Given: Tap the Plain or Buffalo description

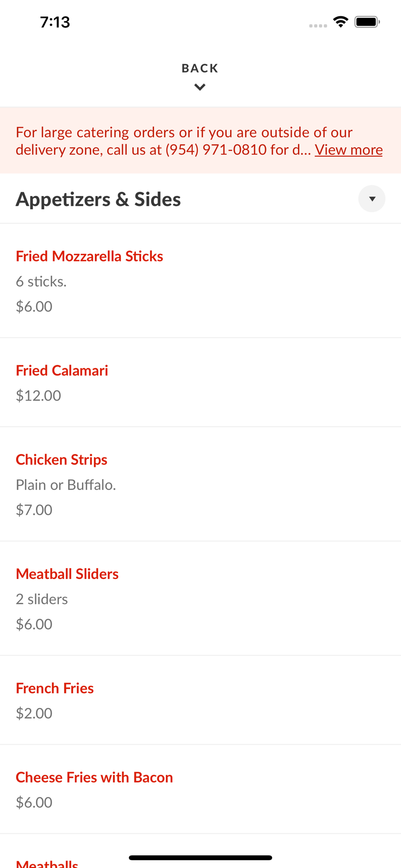Looking at the screenshot, I should (x=66, y=485).
